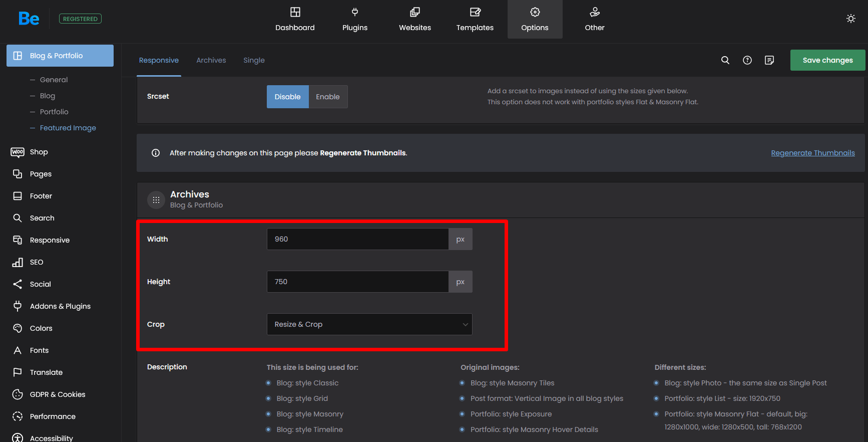Click the Shop sidebar label
This screenshot has height=442, width=868.
pyautogui.click(x=39, y=152)
